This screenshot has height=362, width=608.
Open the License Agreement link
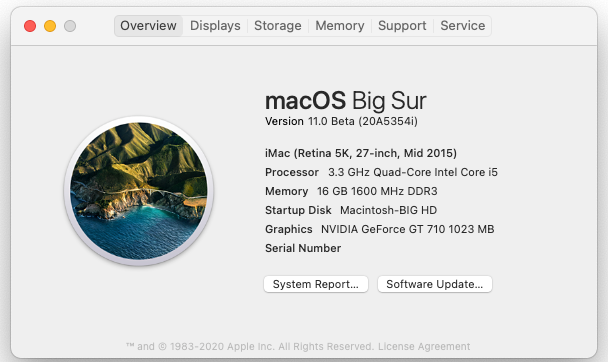(x=424, y=346)
